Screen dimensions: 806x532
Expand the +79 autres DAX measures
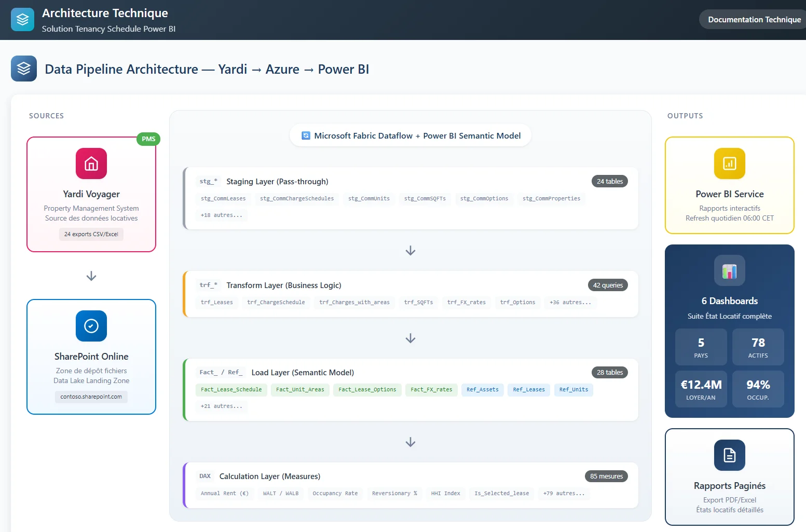click(x=564, y=494)
